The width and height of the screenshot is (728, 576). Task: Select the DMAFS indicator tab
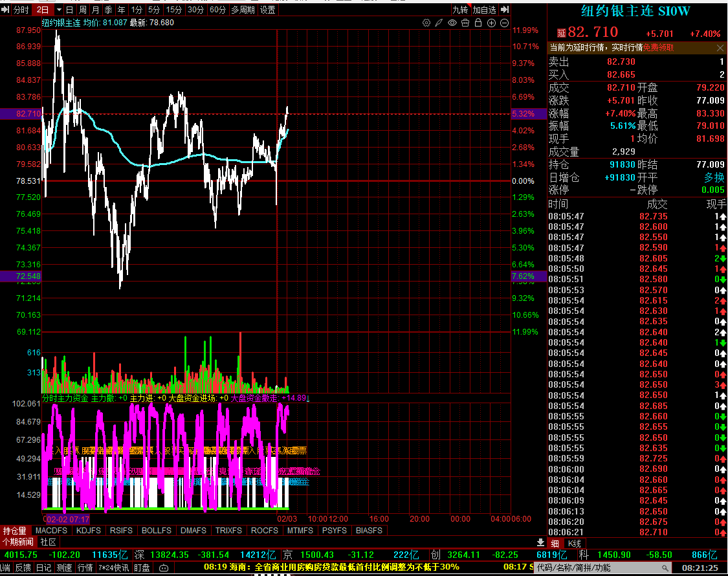click(193, 530)
